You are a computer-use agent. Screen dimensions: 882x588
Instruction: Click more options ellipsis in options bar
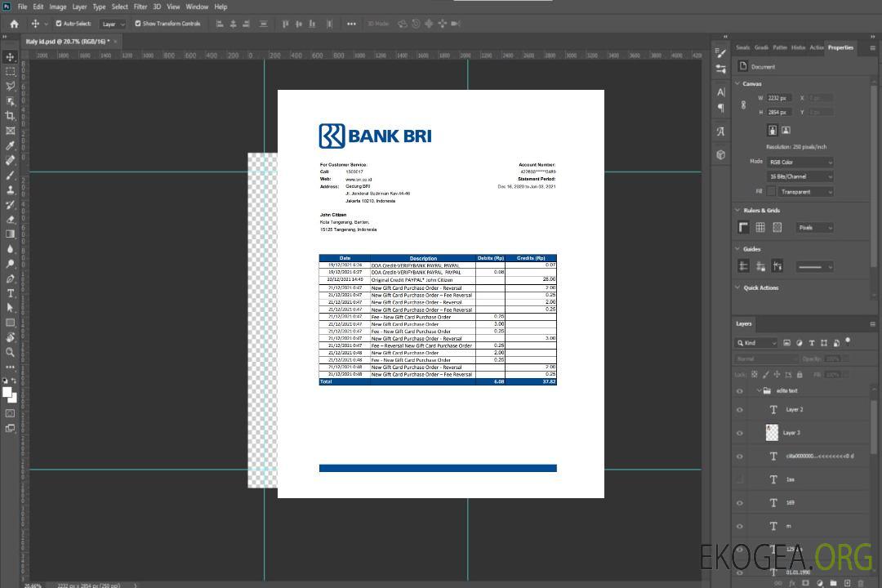click(x=351, y=24)
